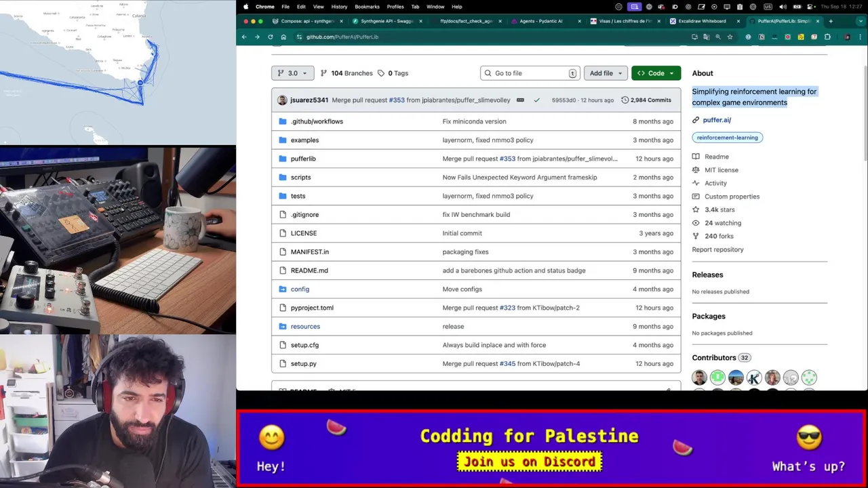Image resolution: width=868 pixels, height=488 pixels.
Task: Open the .gitignore file
Action: coord(304,215)
